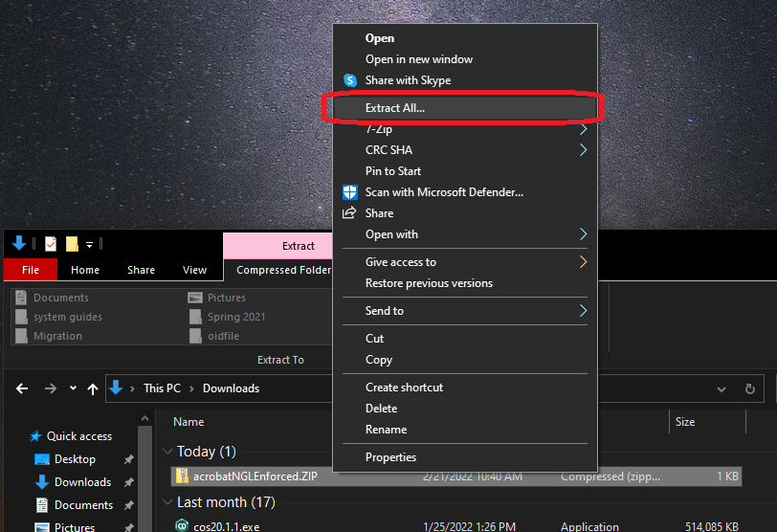Screen dimensions: 777x532
Task: Click Downloads in the address breadcrumb
Action: click(x=231, y=388)
